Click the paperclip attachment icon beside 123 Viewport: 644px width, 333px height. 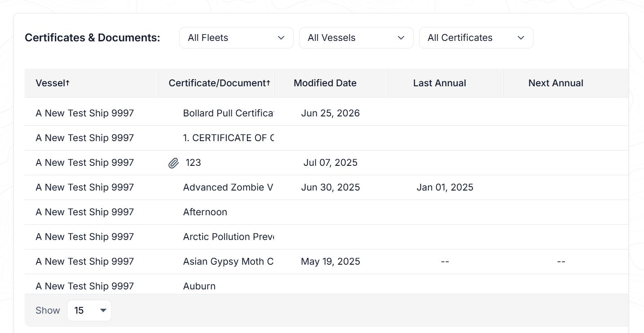point(174,163)
